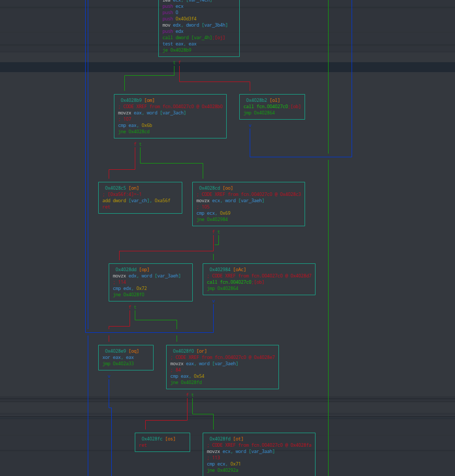Follow the jne 0x40292a jump
Screen dimensions: 455x476
223,470
